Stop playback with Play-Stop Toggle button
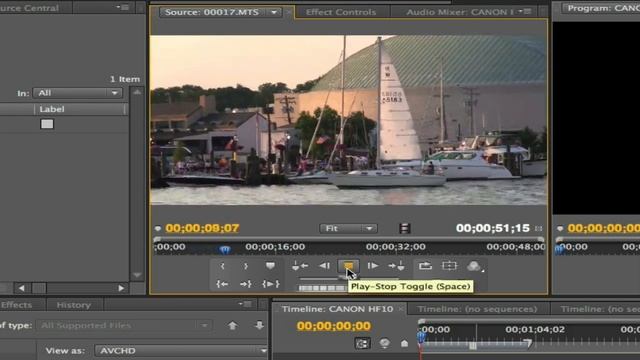 (x=348, y=266)
